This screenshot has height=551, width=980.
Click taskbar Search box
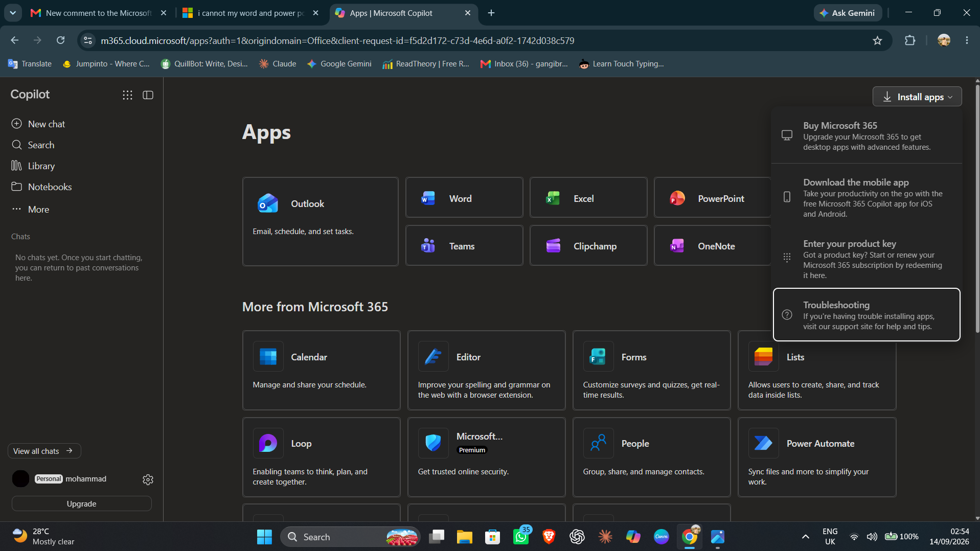click(350, 537)
